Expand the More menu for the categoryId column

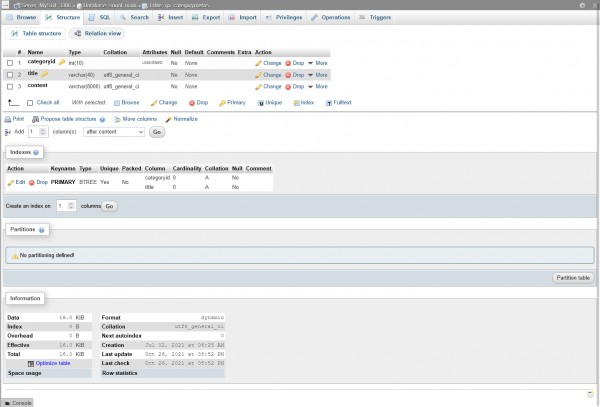tap(317, 62)
